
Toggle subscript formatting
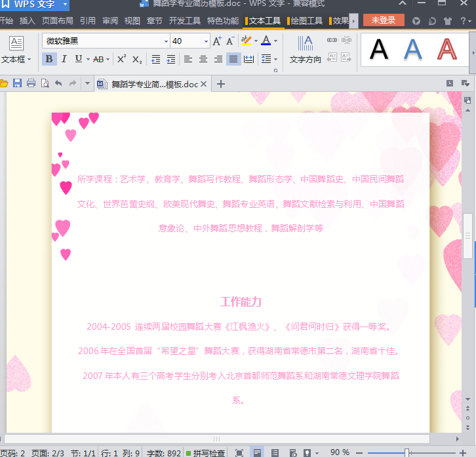[x=137, y=59]
